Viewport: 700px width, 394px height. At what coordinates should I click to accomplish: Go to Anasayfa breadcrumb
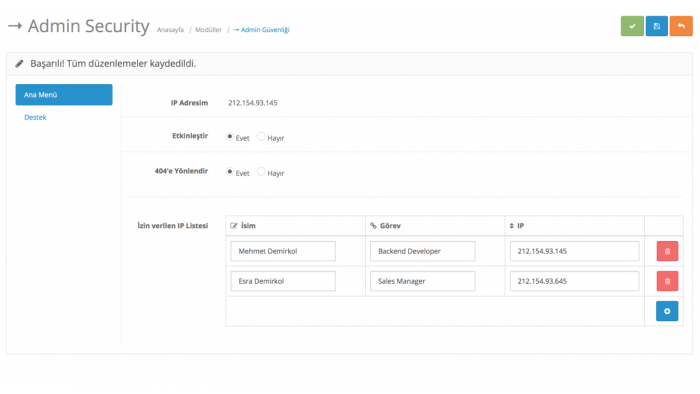(170, 30)
